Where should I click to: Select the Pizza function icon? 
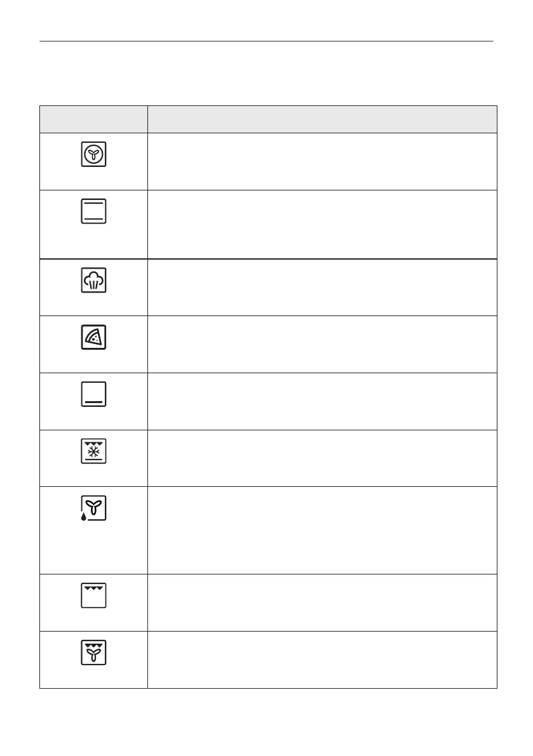(x=93, y=337)
